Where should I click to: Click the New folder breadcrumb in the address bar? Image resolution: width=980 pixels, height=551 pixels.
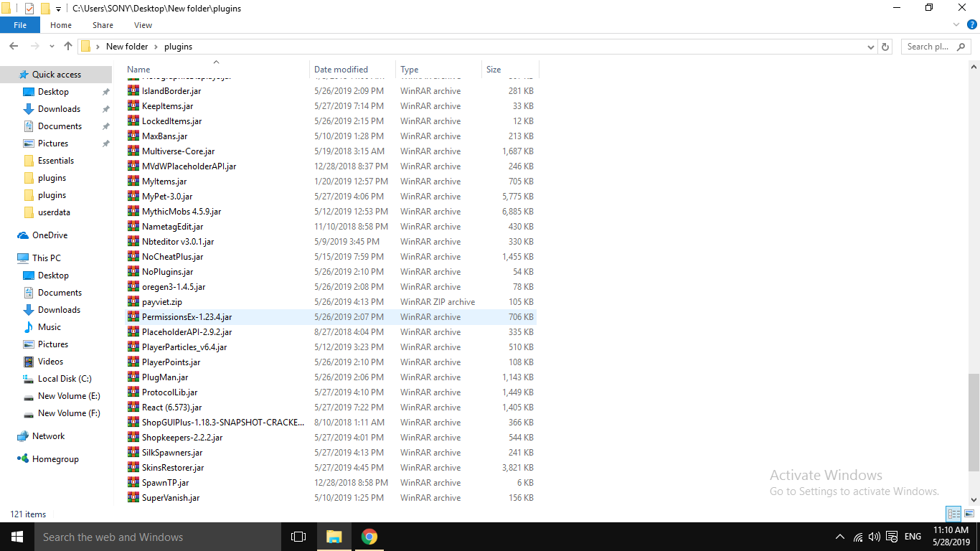127,47
